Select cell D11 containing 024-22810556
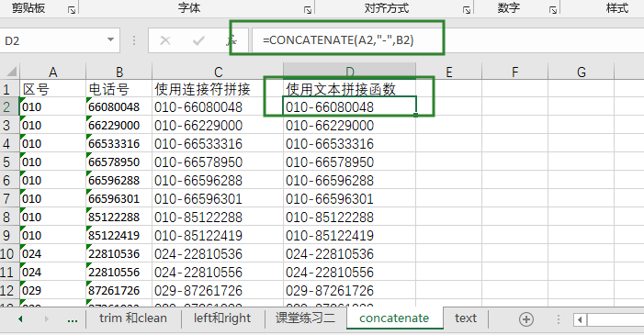Image resolution: width=644 pixels, height=335 pixels. [350, 272]
